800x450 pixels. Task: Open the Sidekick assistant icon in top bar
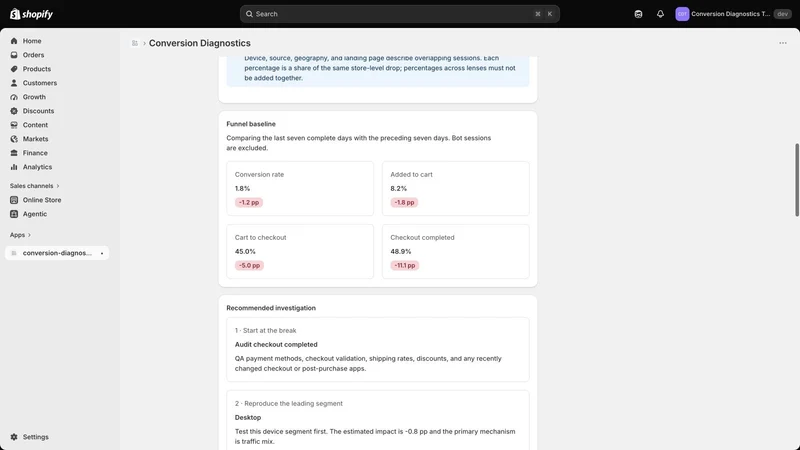638,14
